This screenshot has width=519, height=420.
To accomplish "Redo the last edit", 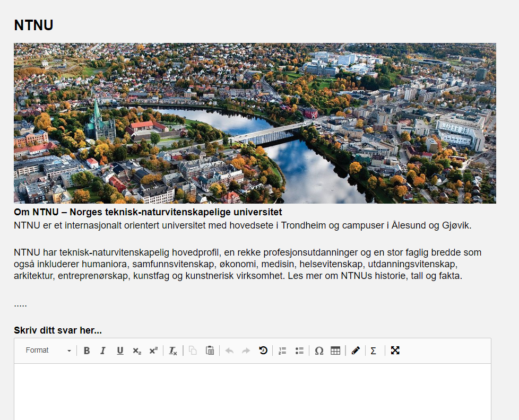I will [246, 351].
